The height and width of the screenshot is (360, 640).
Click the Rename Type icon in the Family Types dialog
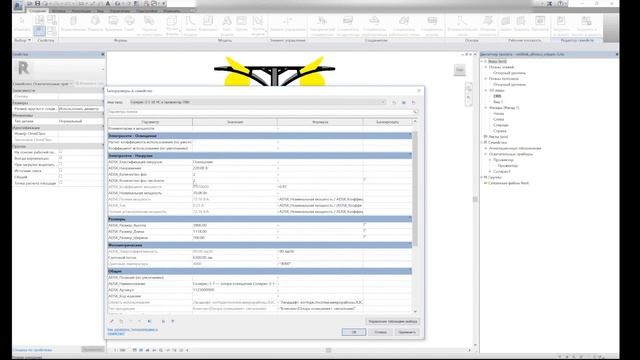[404, 102]
